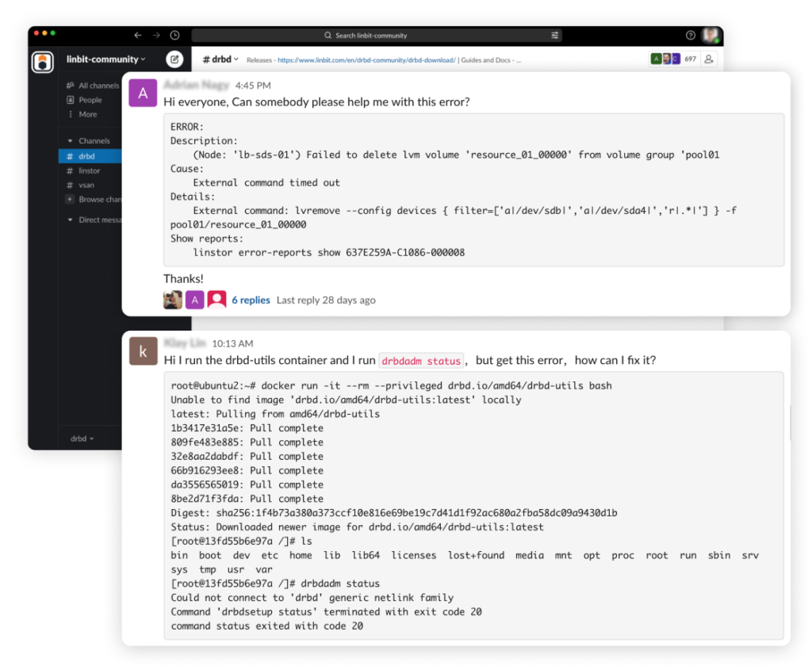The width and height of the screenshot is (812, 670).
Task: Select the drbd channel
Action: (90, 156)
